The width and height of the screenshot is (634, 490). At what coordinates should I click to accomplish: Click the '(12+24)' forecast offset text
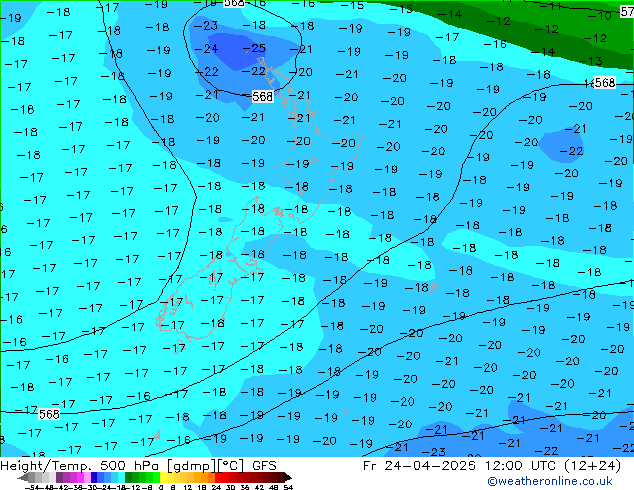592,466
